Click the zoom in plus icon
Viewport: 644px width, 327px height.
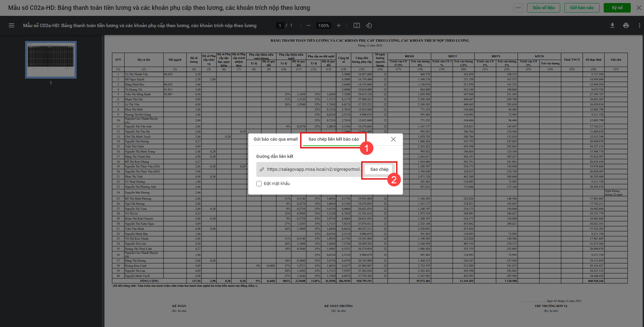[338, 25]
